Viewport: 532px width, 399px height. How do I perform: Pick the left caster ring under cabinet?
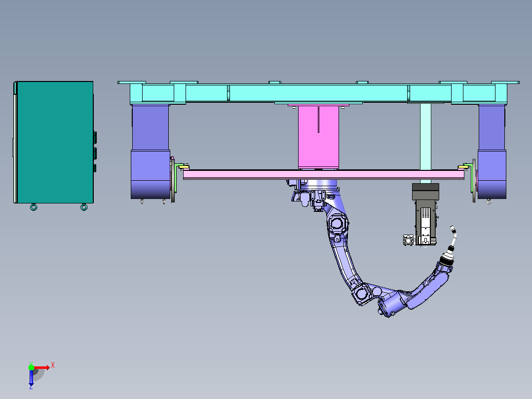click(34, 207)
